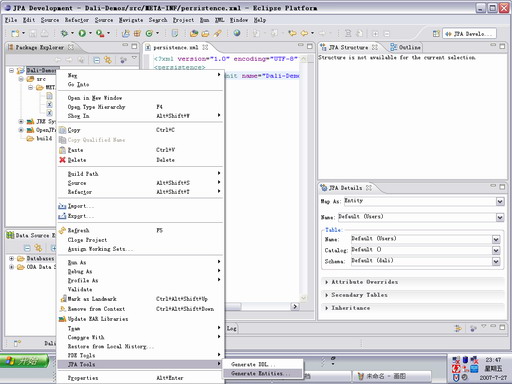Click the External Tools run icon
Screen dimensions: 512x384
click(100, 33)
